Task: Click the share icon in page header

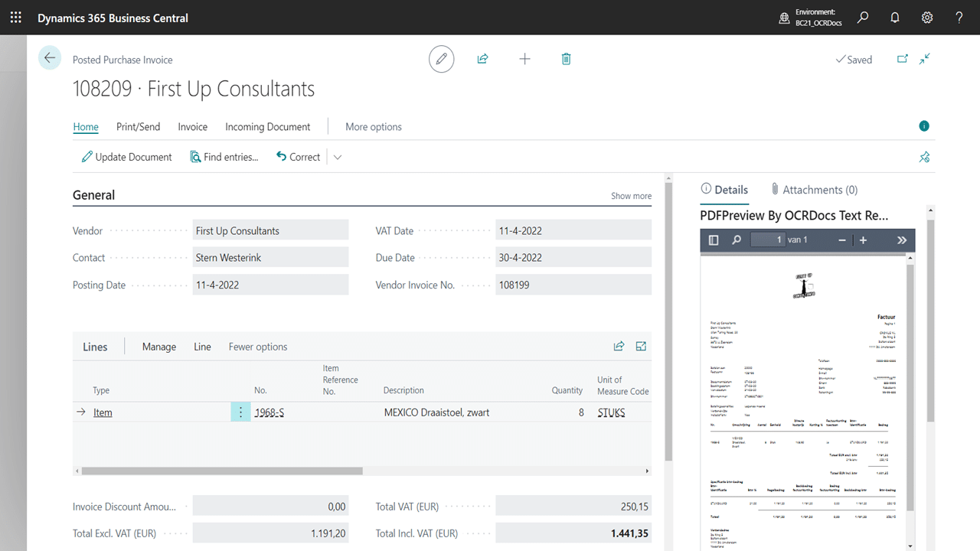Action: pyautogui.click(x=482, y=59)
